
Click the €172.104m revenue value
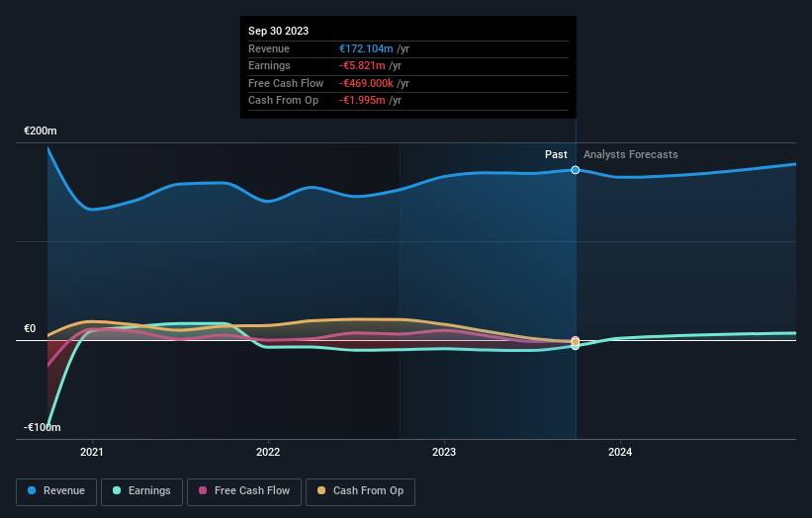coord(366,48)
